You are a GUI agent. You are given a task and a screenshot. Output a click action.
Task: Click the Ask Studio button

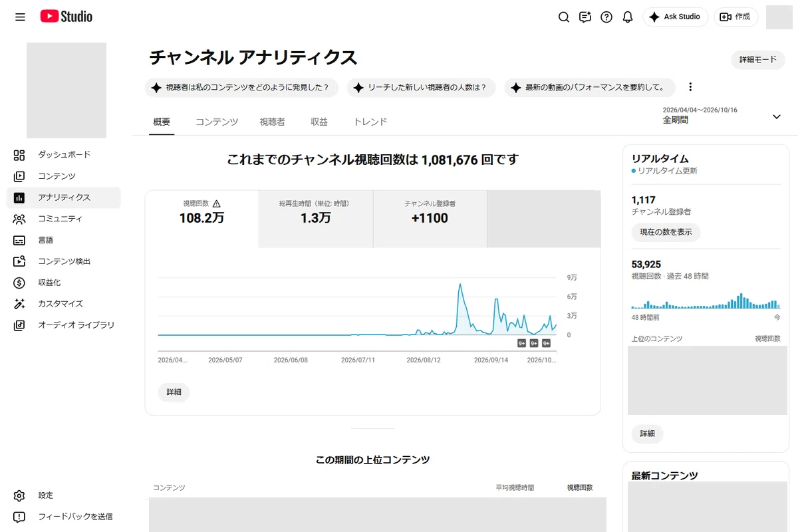click(x=676, y=17)
